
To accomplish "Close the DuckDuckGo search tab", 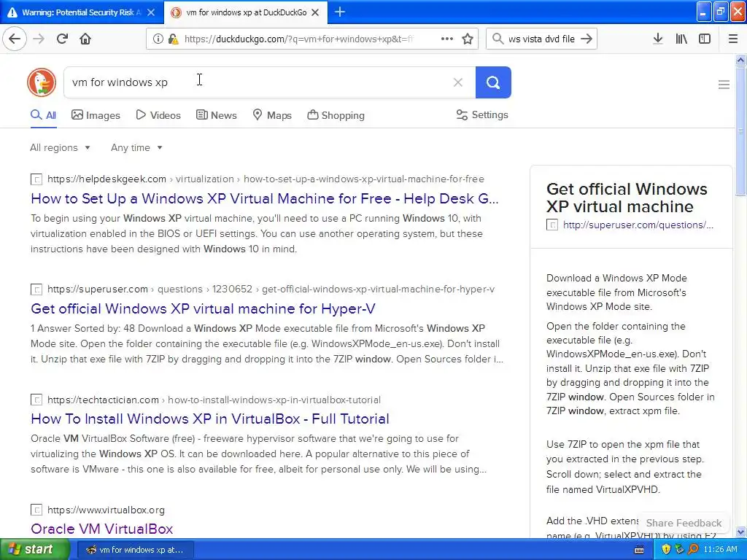I will pos(315,12).
